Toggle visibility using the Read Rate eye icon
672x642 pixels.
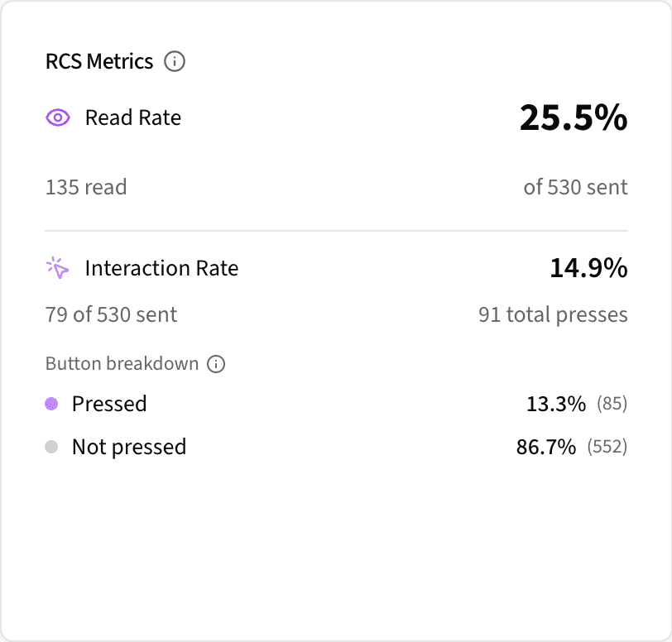(x=57, y=117)
